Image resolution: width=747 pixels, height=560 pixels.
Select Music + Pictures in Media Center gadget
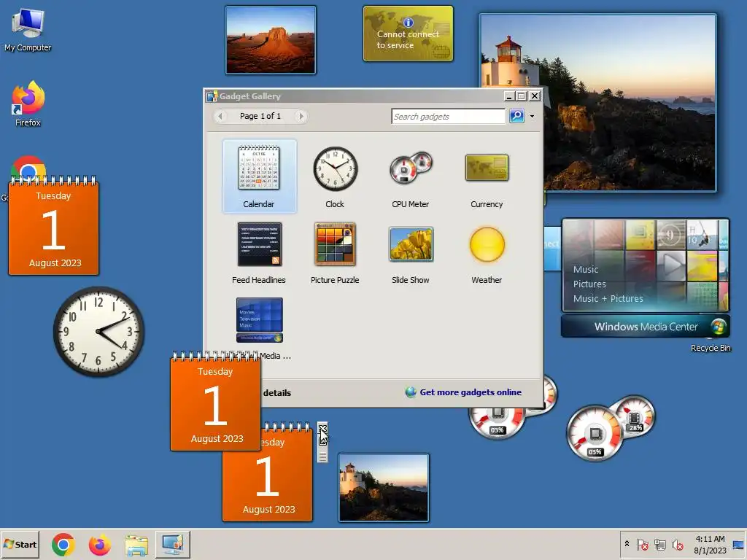608,298
